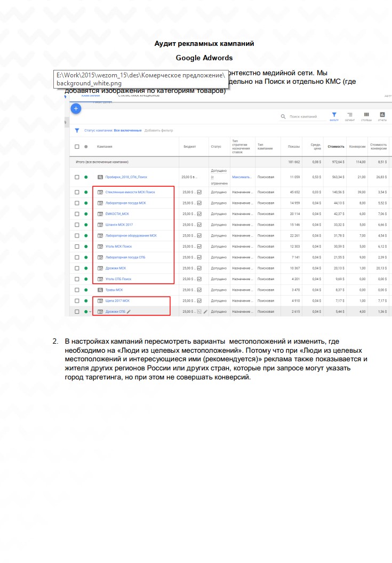
Task: Open Лабораторная посуда МСК campaign link
Action: tap(126, 203)
